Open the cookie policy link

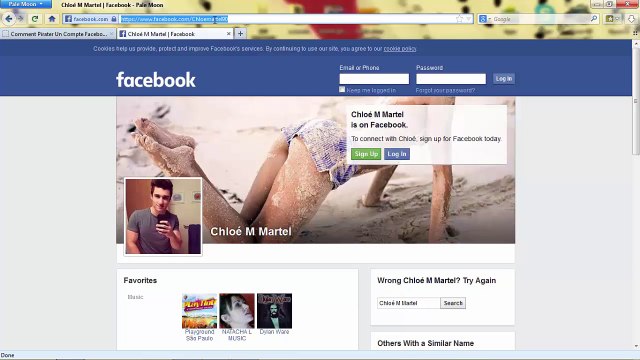[x=400, y=49]
